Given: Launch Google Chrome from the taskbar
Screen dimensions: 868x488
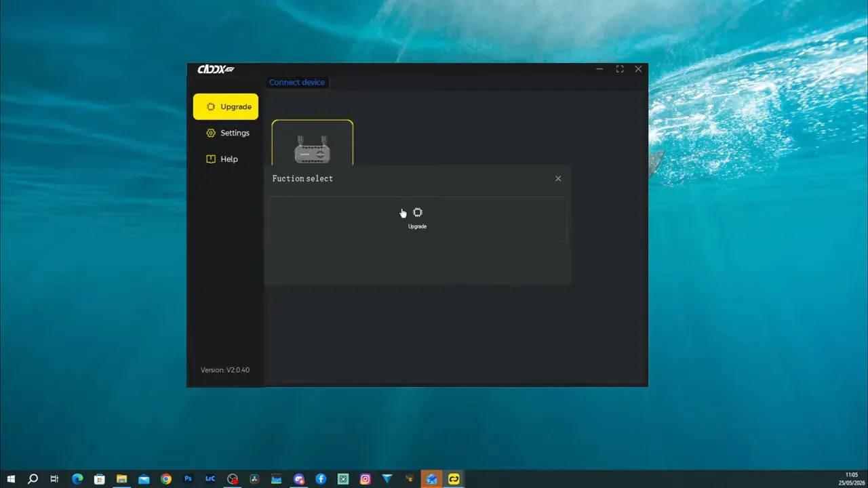Looking at the screenshot, I should 166,479.
